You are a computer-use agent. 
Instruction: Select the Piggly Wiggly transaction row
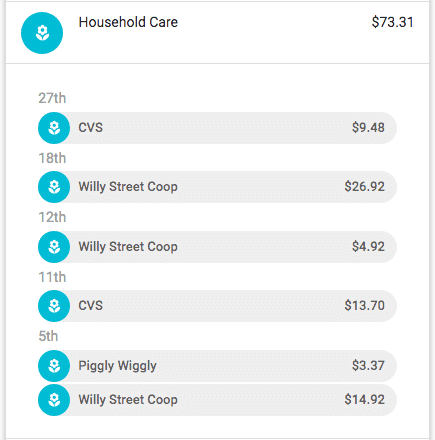(217, 366)
